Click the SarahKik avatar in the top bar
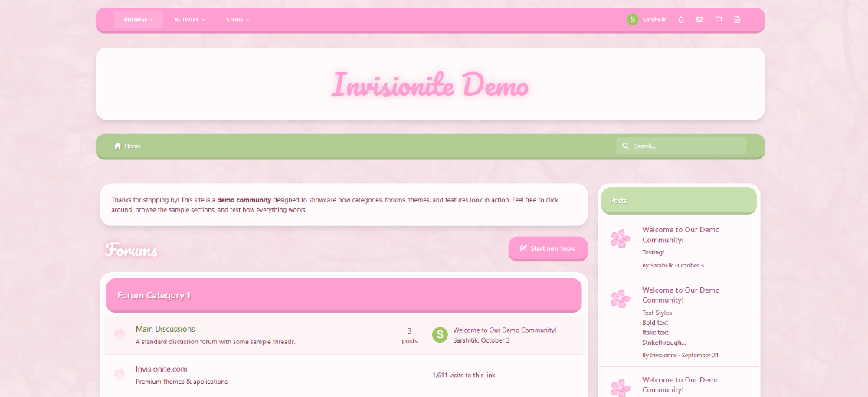The image size is (868, 397). tap(632, 20)
